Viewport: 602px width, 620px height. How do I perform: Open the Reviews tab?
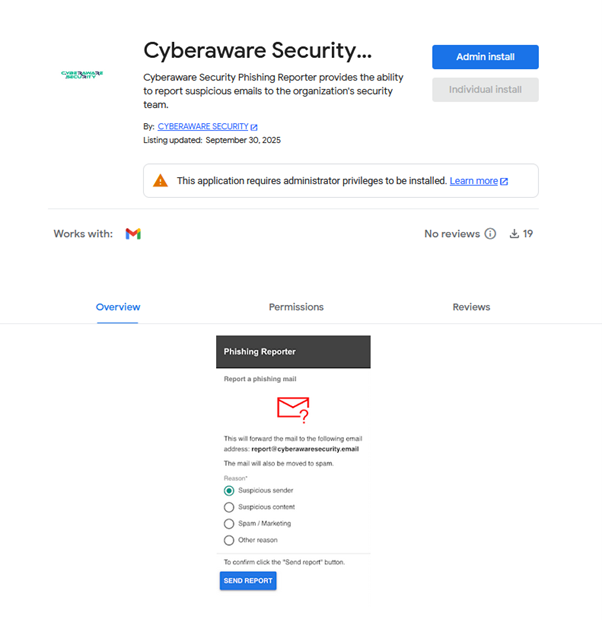(471, 307)
